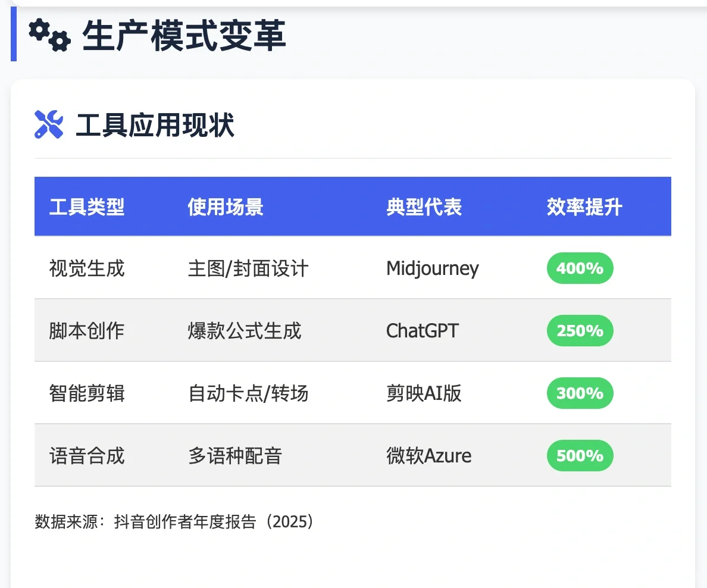This screenshot has height=588, width=707.
Task: Click the 多语种配音 usage scenario cell
Action: [x=234, y=456]
